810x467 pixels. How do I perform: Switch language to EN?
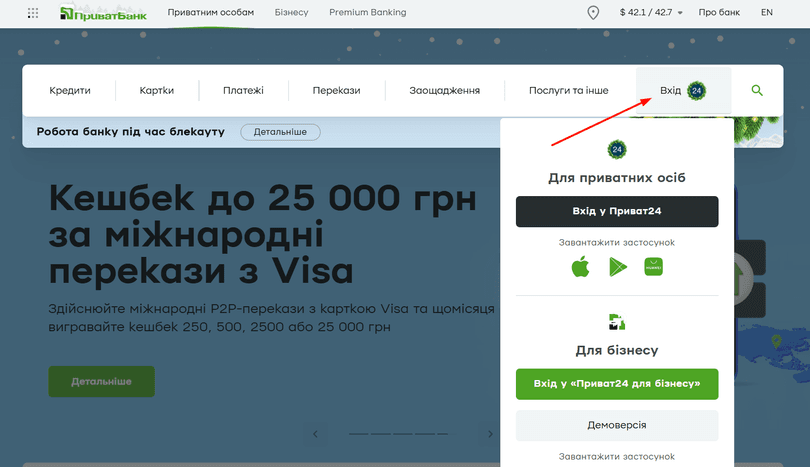(767, 12)
